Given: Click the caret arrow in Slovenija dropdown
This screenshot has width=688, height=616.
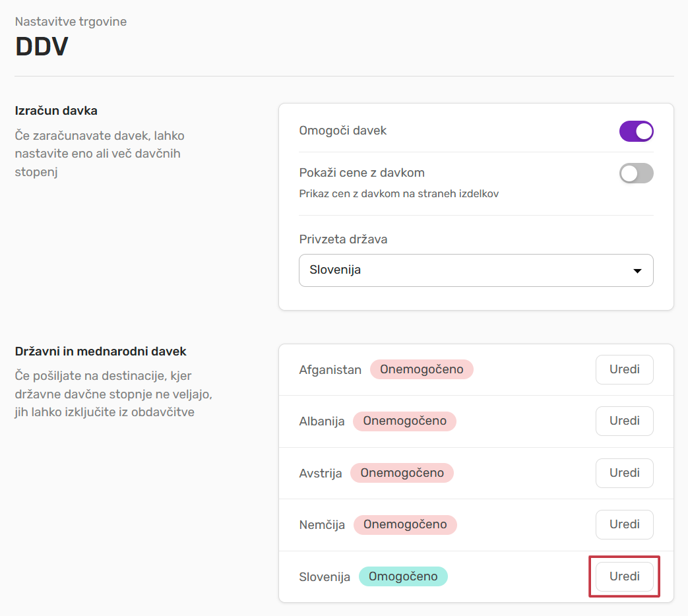Looking at the screenshot, I should [637, 271].
